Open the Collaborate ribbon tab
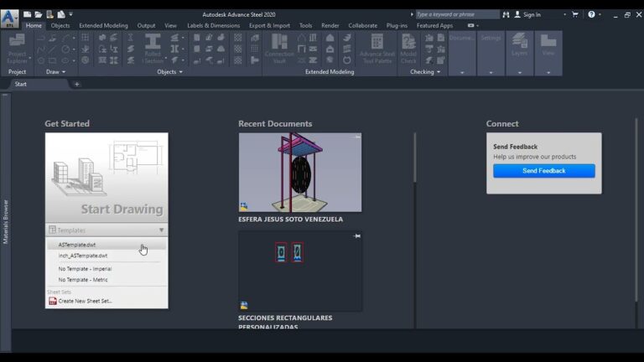 pyautogui.click(x=362, y=25)
